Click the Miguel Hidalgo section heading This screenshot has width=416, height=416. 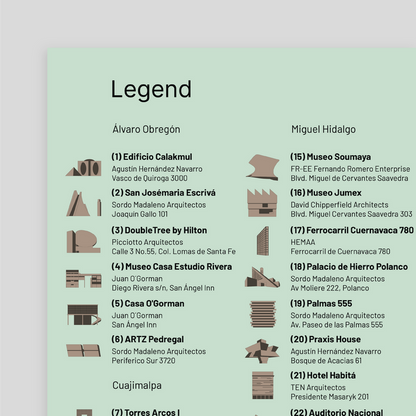pos(324,129)
